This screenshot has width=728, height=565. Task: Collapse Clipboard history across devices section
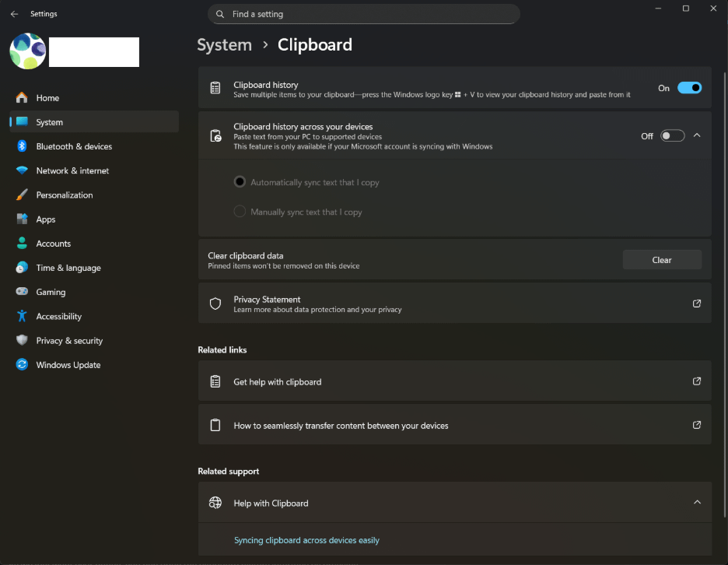click(696, 135)
